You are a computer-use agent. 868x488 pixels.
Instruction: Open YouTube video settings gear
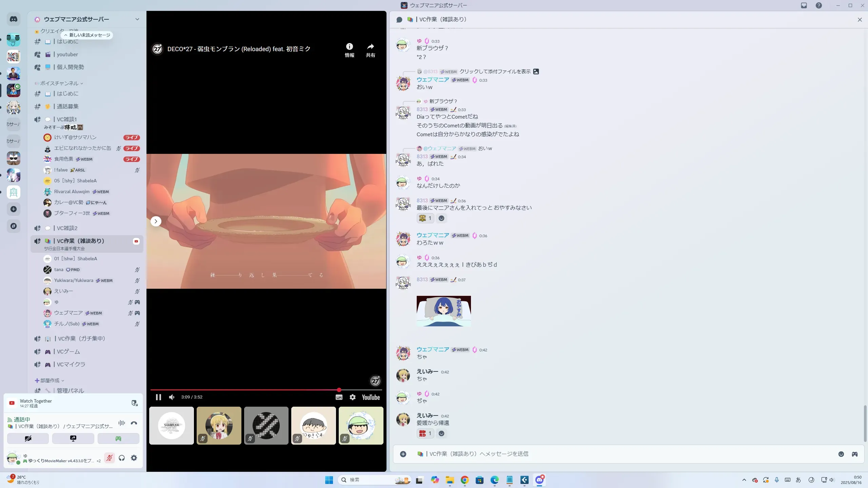(353, 397)
